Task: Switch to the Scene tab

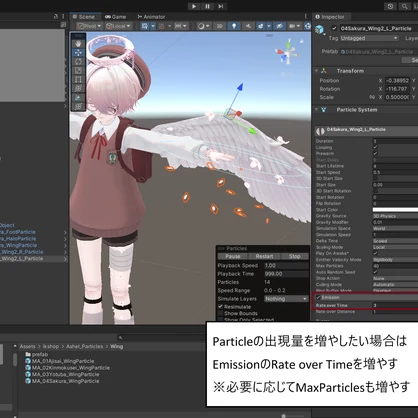Action: tap(84, 17)
